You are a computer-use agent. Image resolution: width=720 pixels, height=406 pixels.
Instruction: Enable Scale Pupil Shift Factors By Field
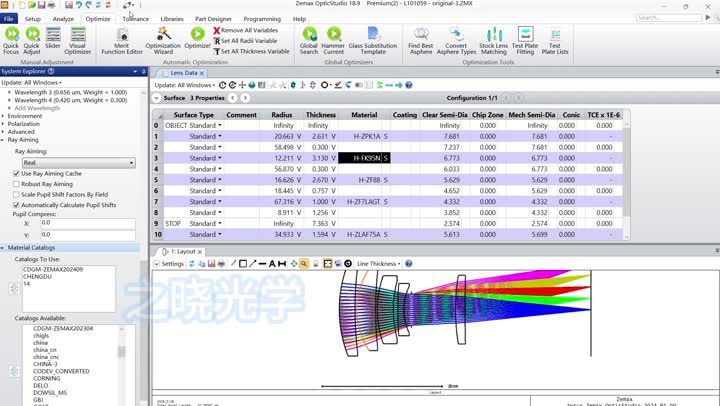click(17, 195)
